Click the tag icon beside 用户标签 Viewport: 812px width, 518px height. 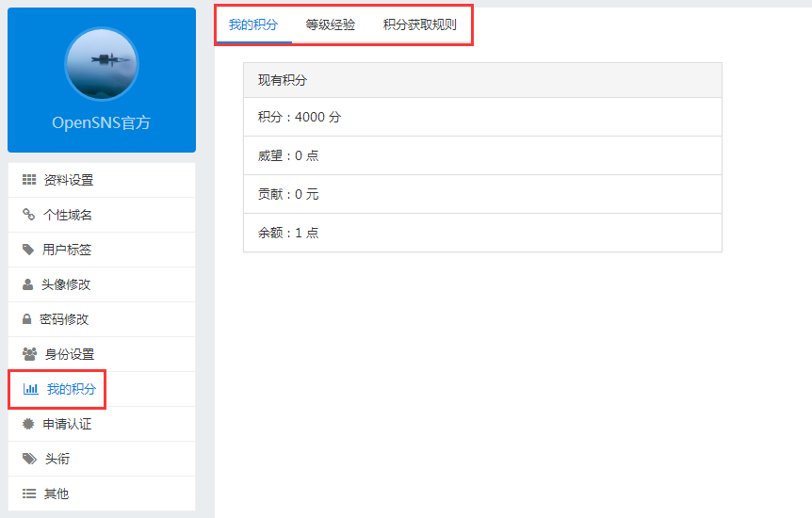[x=28, y=250]
